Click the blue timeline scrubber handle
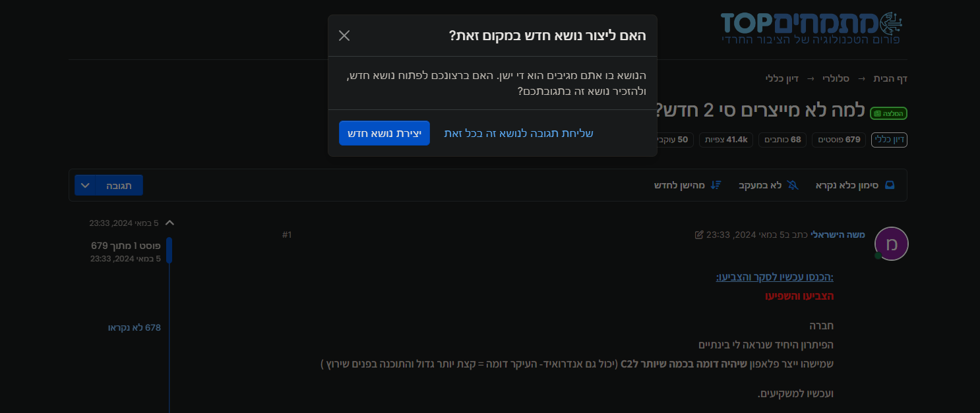The height and width of the screenshot is (413, 980). 169,250
